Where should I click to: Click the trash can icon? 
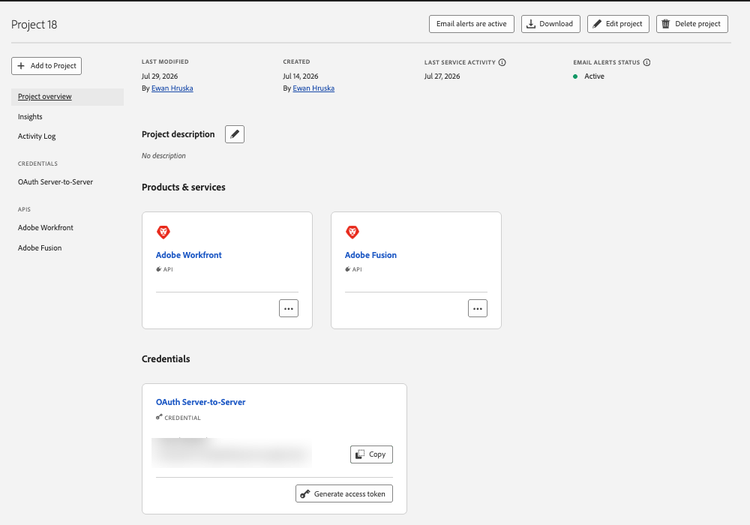666,24
